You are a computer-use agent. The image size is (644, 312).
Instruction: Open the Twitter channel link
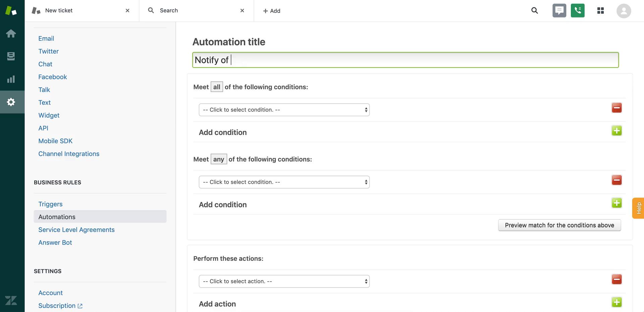pyautogui.click(x=48, y=51)
